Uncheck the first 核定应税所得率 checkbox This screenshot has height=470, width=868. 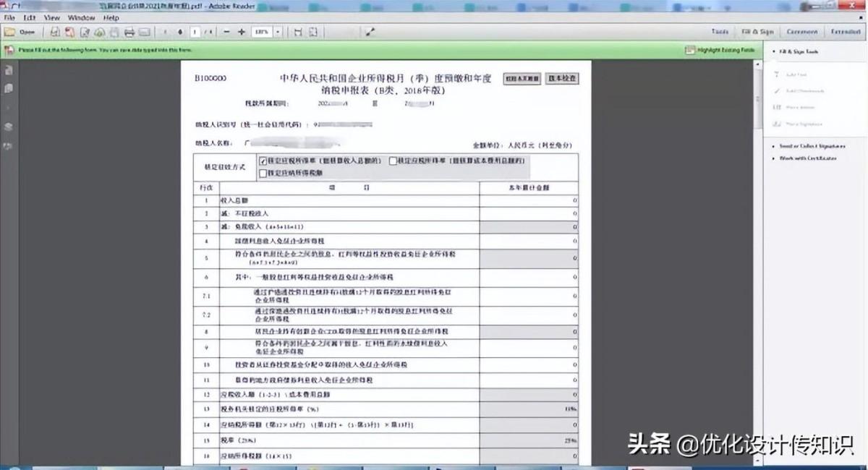click(263, 161)
